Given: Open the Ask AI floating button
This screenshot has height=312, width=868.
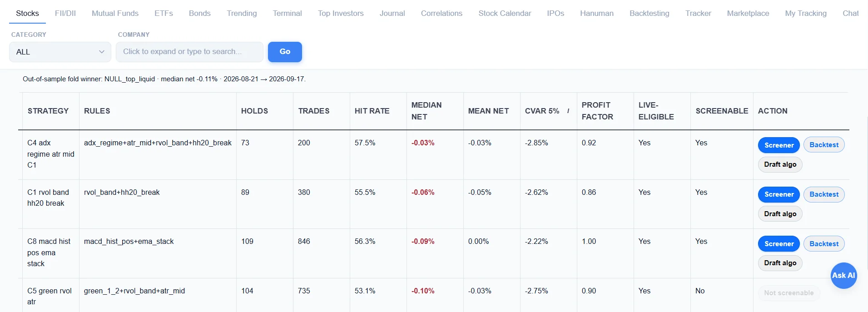Looking at the screenshot, I should click(x=843, y=275).
